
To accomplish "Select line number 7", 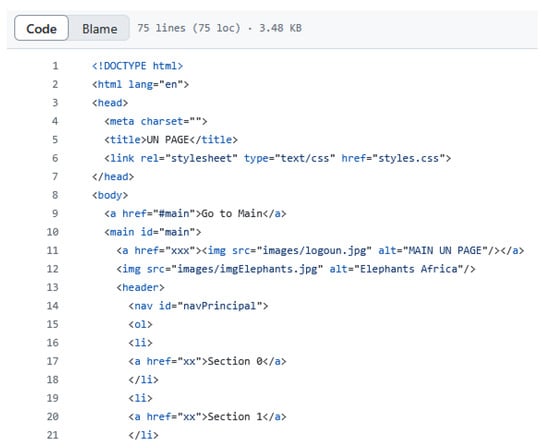I will click(x=55, y=176).
